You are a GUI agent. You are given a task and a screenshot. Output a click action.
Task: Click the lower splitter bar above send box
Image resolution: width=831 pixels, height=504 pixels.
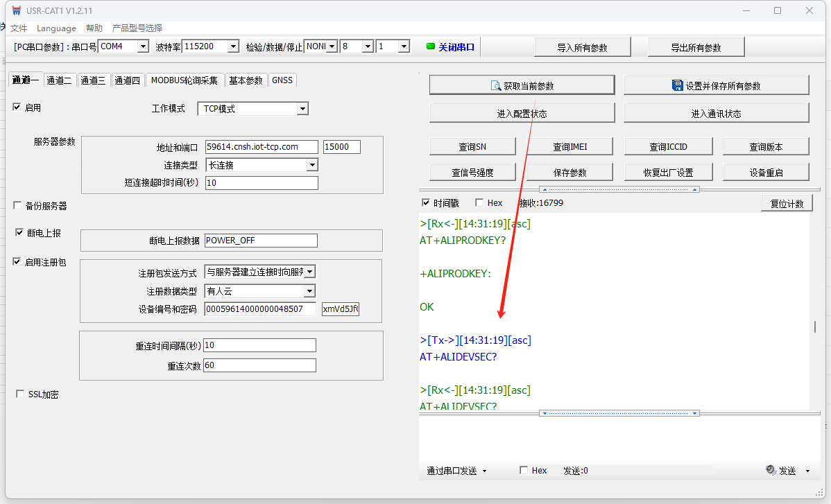tap(619, 413)
